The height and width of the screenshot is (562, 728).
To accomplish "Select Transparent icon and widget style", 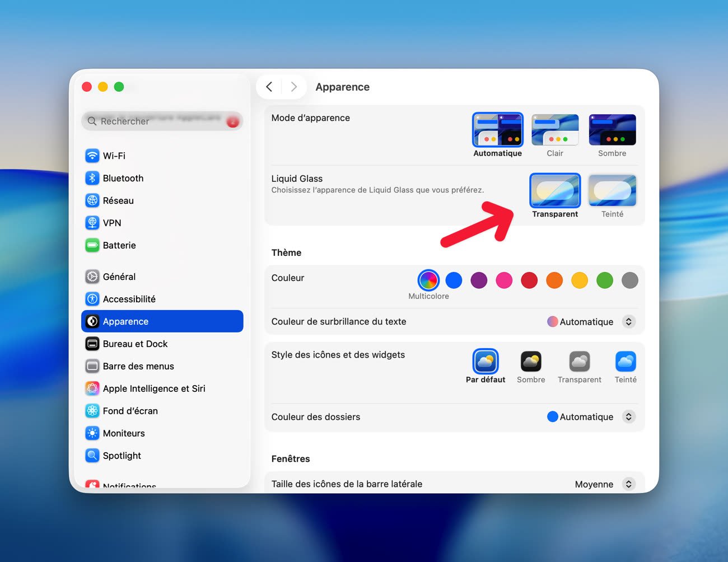I will tap(579, 362).
